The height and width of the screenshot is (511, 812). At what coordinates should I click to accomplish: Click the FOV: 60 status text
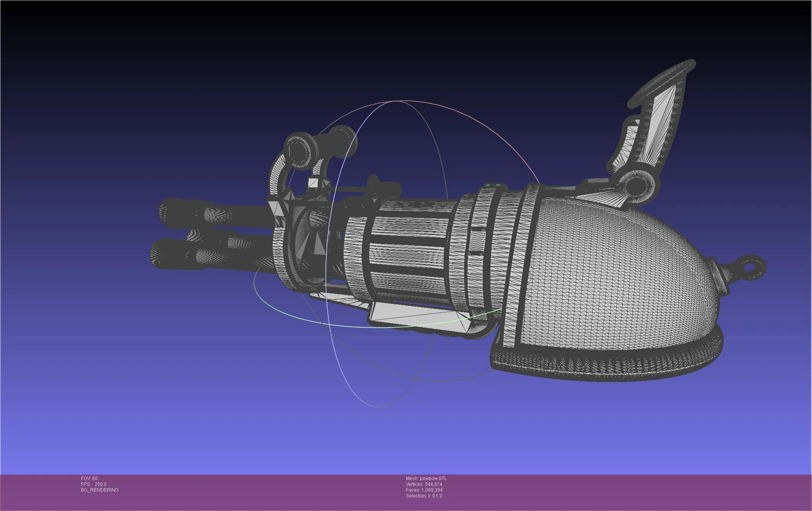(x=89, y=478)
